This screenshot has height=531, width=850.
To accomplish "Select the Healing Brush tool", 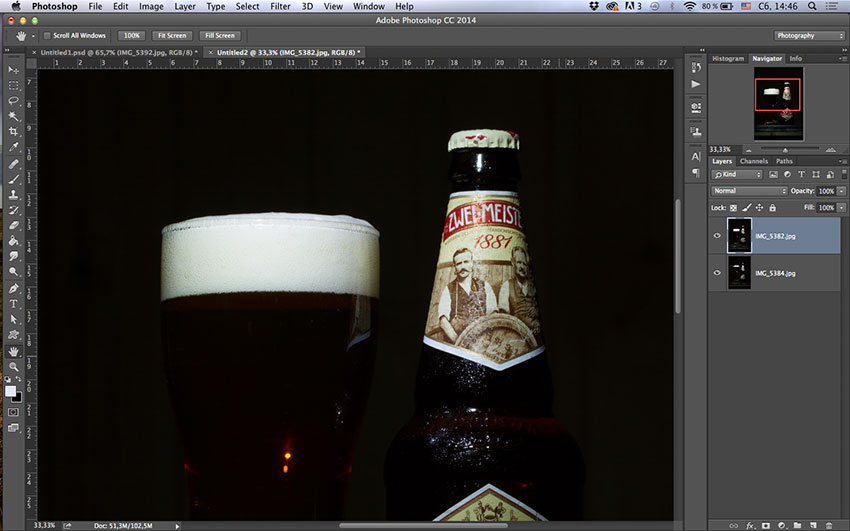I will pyautogui.click(x=14, y=164).
